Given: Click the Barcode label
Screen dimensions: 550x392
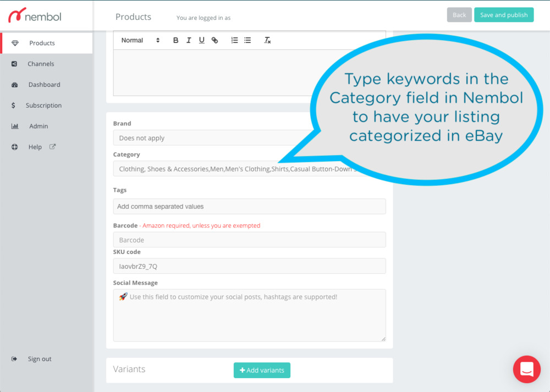Looking at the screenshot, I should pos(125,225).
